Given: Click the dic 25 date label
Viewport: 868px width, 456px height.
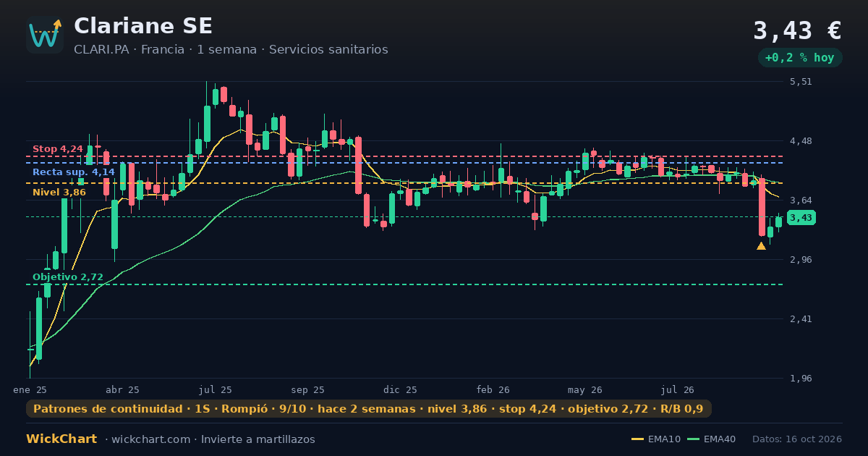Looking at the screenshot, I should click(x=400, y=390).
